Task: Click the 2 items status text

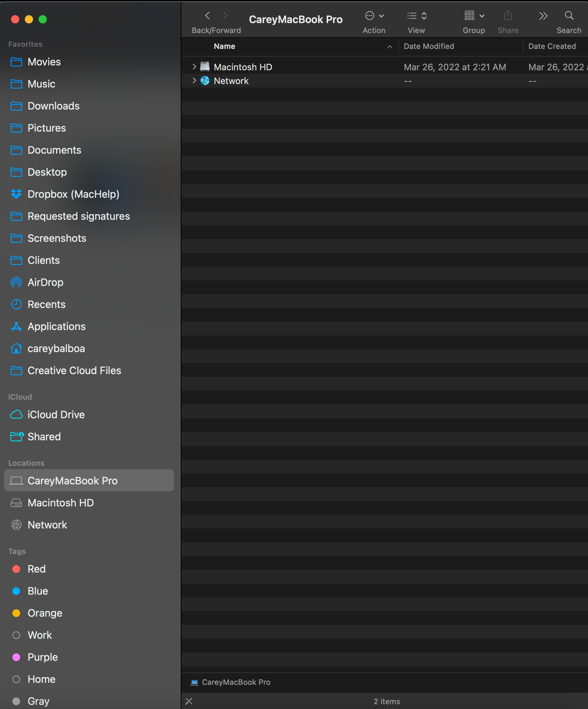Action: 387,701
